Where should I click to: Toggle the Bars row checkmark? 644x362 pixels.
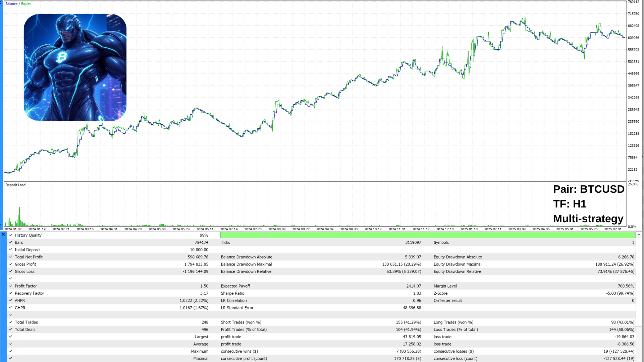[x=11, y=242]
